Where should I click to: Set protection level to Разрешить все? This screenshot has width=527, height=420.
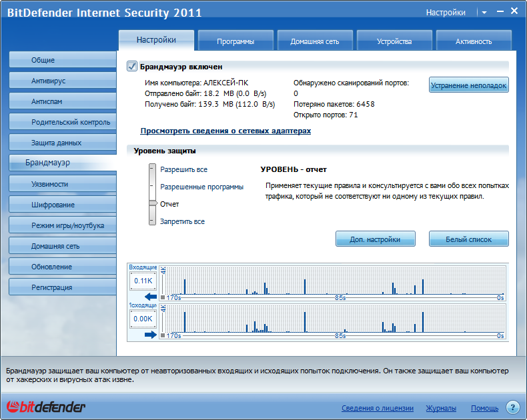[x=183, y=169]
